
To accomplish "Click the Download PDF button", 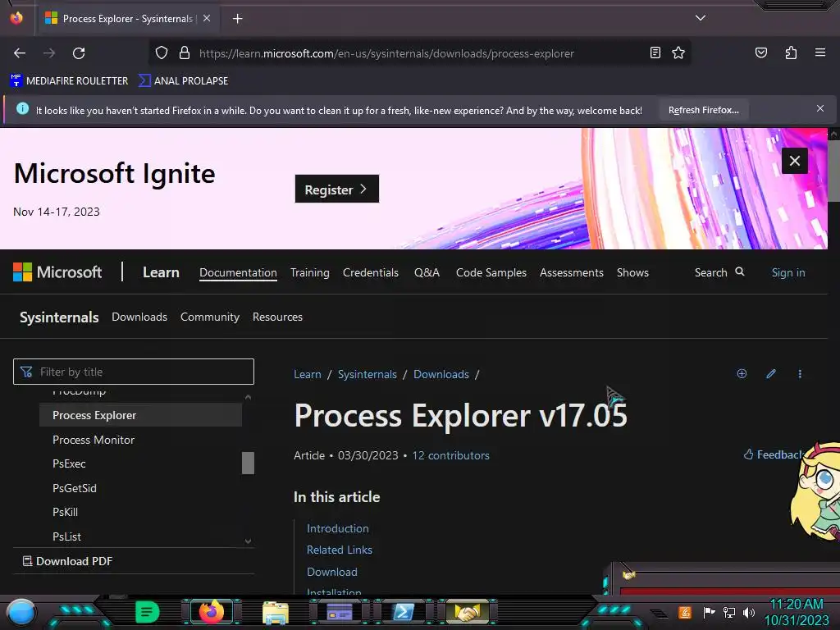I will click(67, 561).
